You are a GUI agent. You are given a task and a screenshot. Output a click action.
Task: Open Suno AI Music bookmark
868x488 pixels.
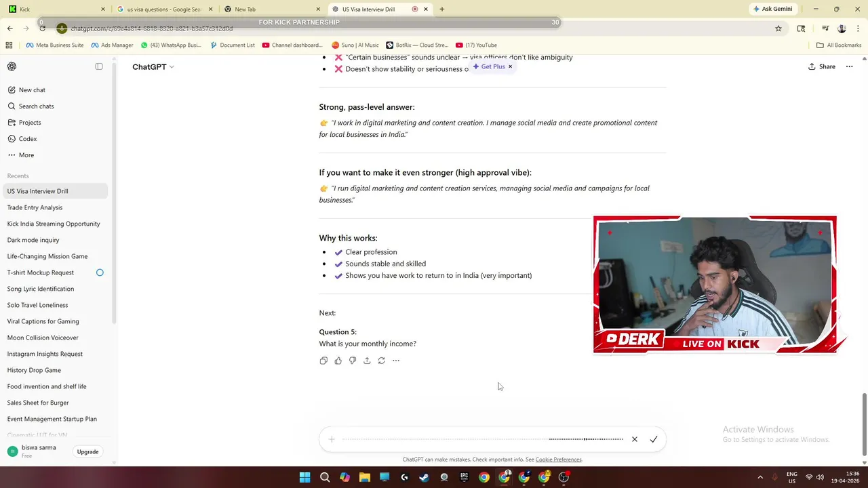coord(355,45)
